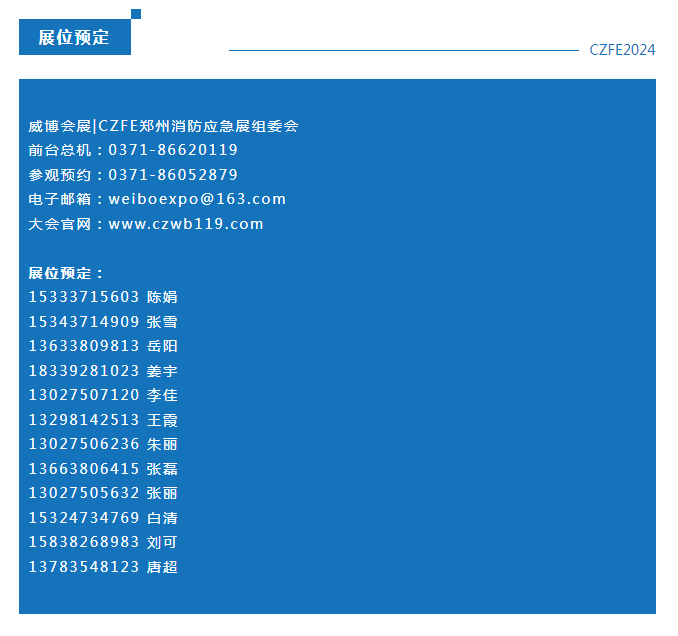678x636 pixels.
Task: Click phone 15333715603 for 陈娟
Action: [x=84, y=297]
